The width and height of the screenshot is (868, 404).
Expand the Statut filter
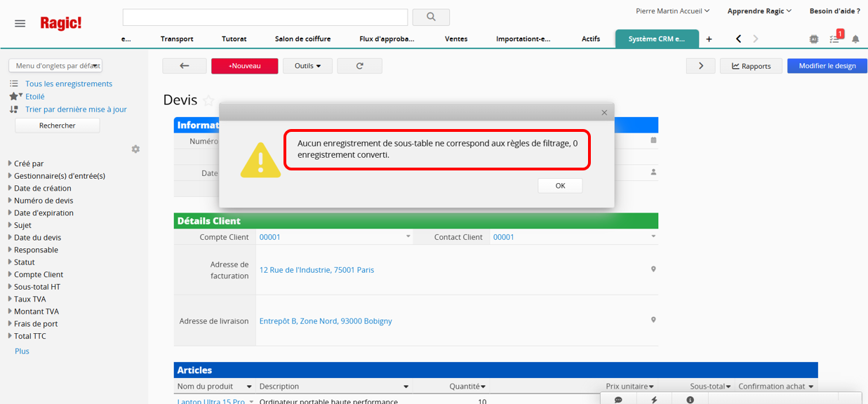point(25,262)
